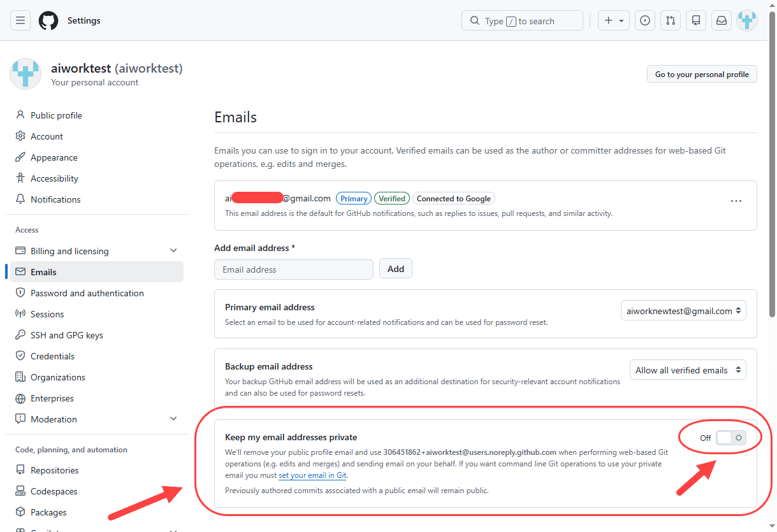Click the Primary label badge
This screenshot has width=777, height=532.
coord(354,199)
